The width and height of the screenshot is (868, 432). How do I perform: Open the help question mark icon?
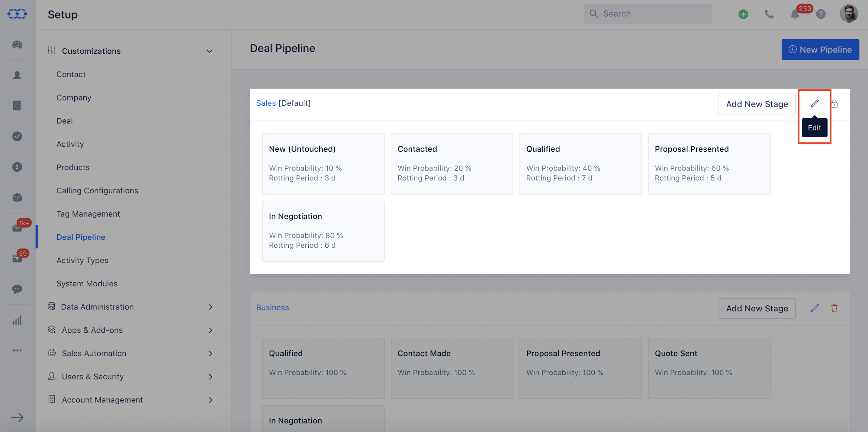[x=821, y=14]
